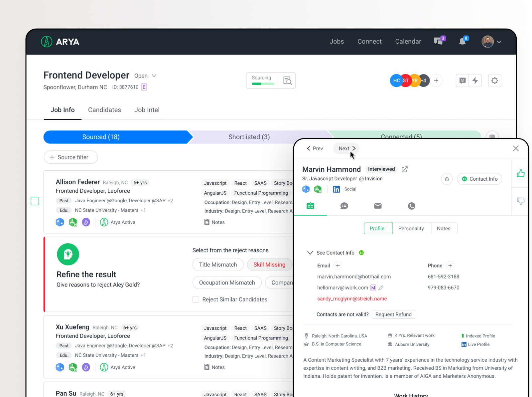Open the Personality tab in Marvin's profile
This screenshot has height=397, width=532.
pyautogui.click(x=411, y=228)
